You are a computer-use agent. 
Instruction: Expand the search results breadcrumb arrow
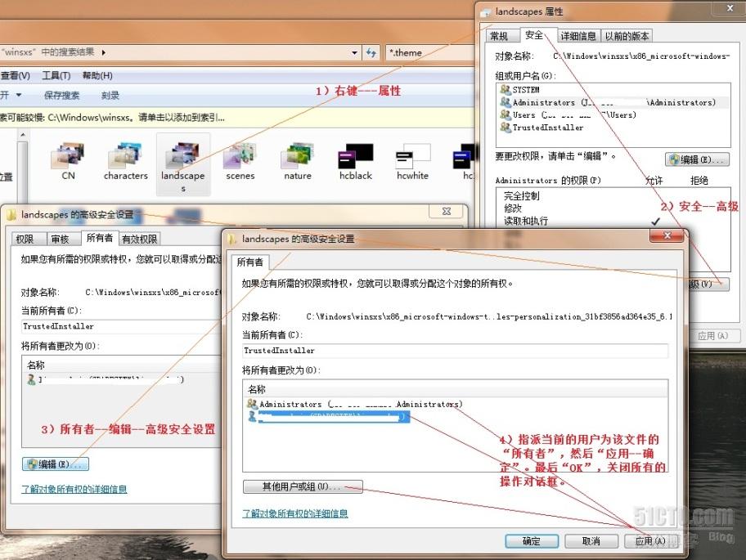click(x=103, y=52)
